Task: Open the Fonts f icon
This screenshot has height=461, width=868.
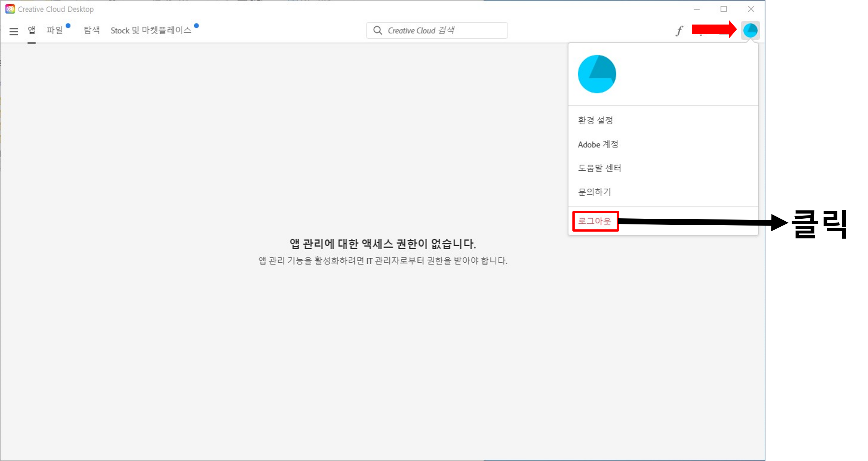Action: (x=679, y=31)
